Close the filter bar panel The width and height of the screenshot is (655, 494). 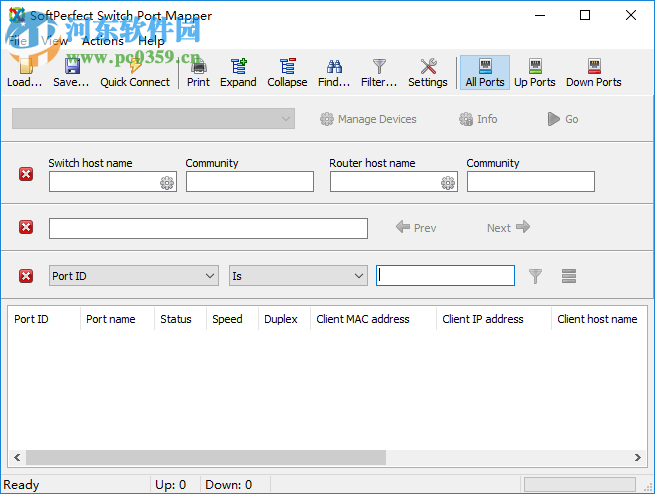pos(26,276)
